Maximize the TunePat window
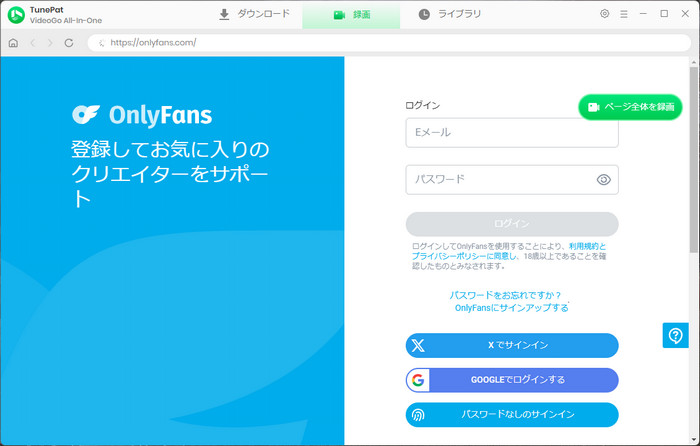The image size is (700, 446). pyautogui.click(x=664, y=14)
